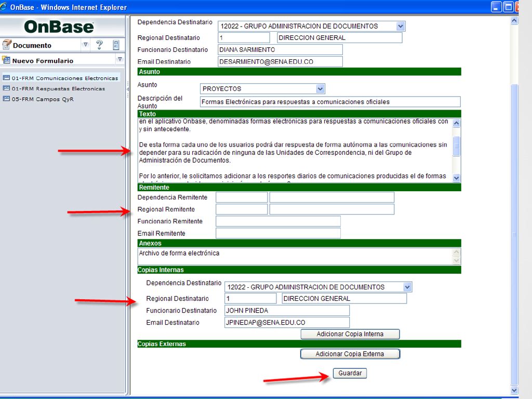Click Adicionar Copia Interna button

(x=350, y=334)
